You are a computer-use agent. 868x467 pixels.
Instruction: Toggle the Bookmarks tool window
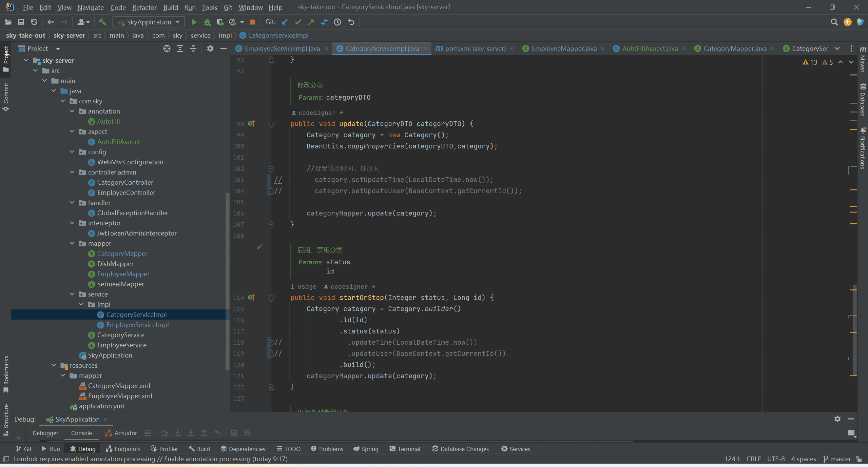coord(6,374)
